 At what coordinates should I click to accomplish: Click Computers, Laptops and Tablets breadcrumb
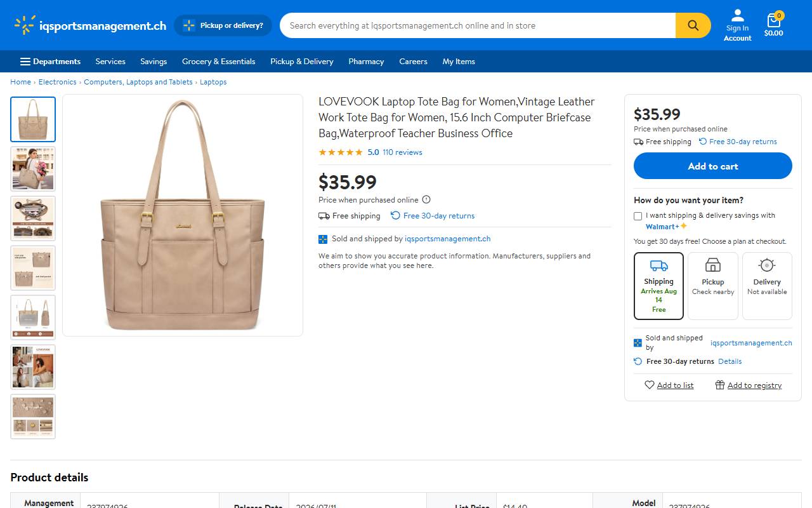pos(138,82)
